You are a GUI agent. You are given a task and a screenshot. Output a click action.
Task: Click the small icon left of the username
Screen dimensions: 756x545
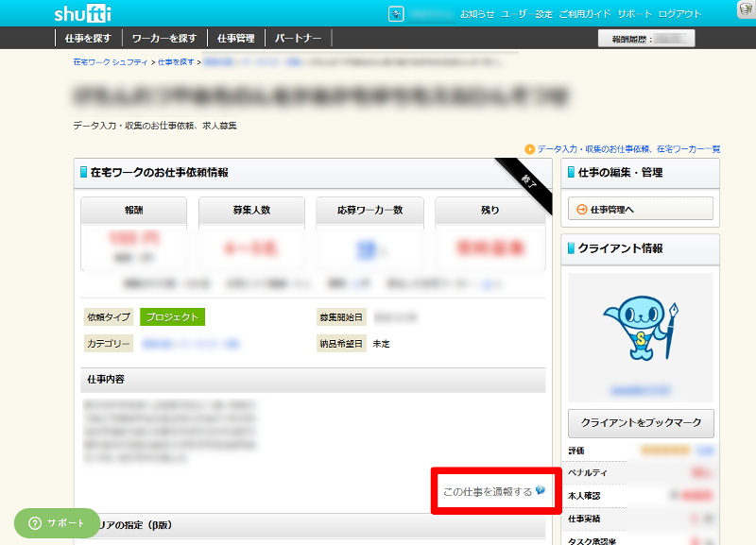point(396,14)
